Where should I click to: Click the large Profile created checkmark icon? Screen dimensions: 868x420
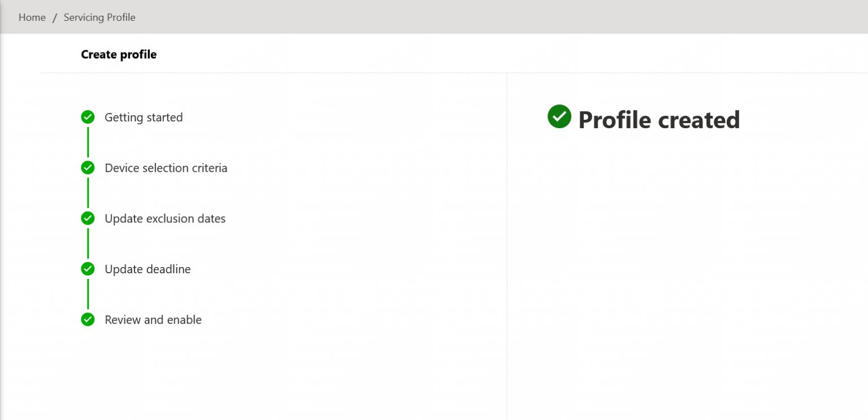[x=559, y=116]
